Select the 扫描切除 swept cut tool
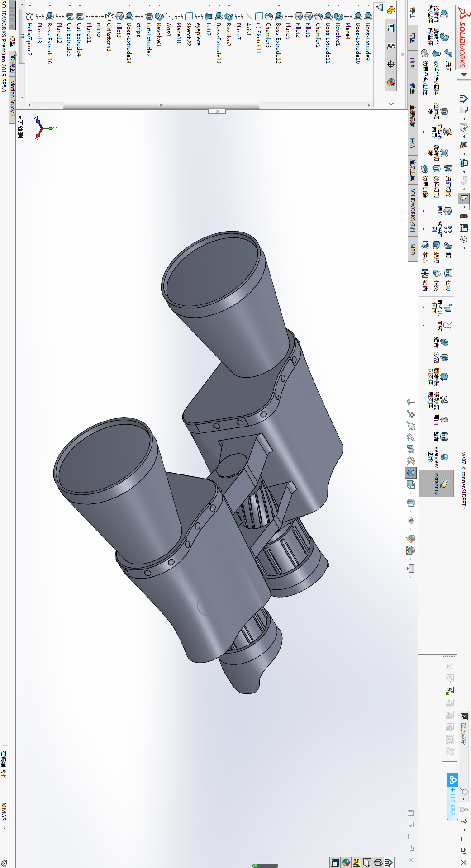Image resolution: width=471 pixels, height=868 pixels. (448, 181)
